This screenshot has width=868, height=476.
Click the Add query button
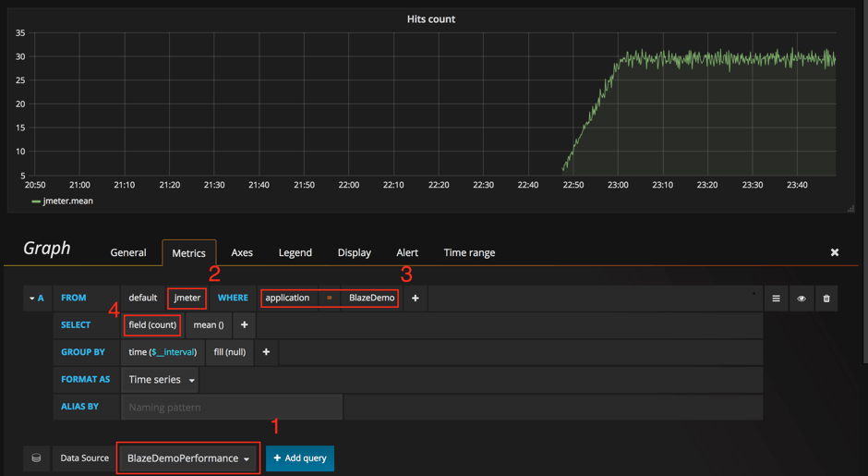[x=300, y=458]
